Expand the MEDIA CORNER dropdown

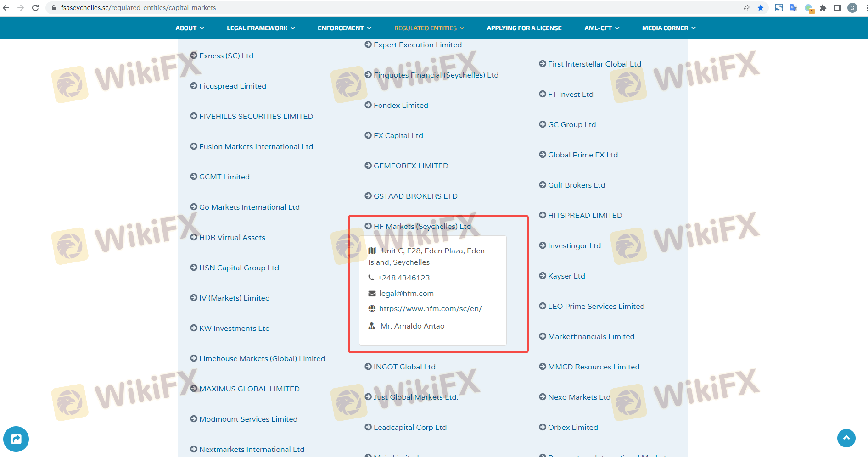coord(668,28)
